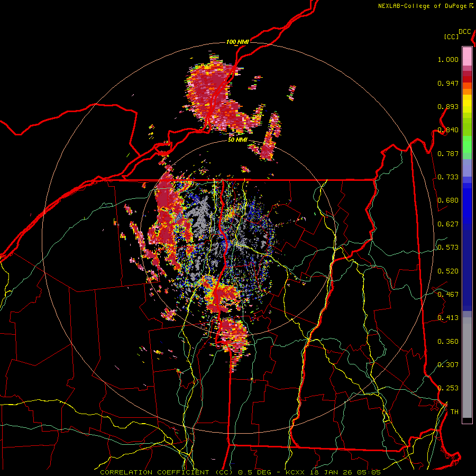Click the KCXX radar site identifier
476x476 pixels.
(x=295, y=472)
